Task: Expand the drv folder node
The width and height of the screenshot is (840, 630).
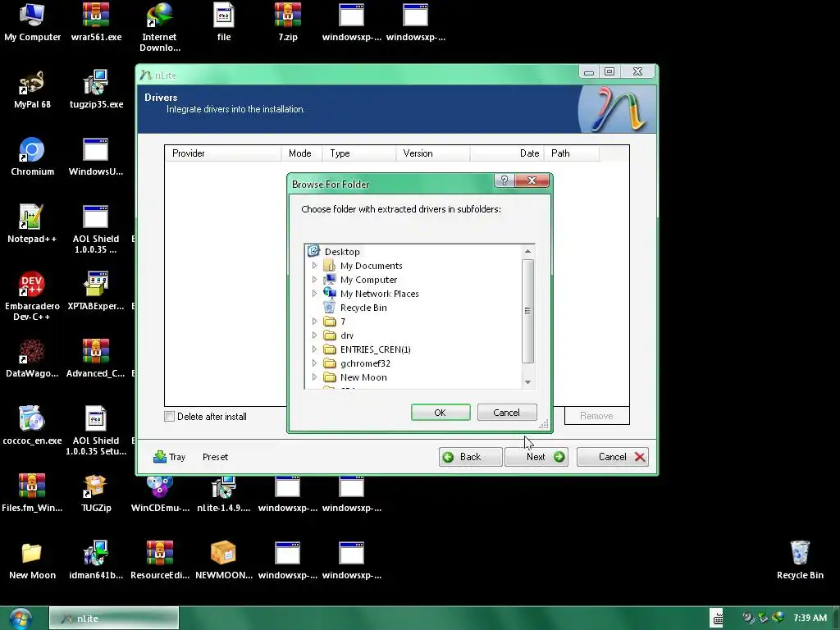Action: click(x=314, y=335)
